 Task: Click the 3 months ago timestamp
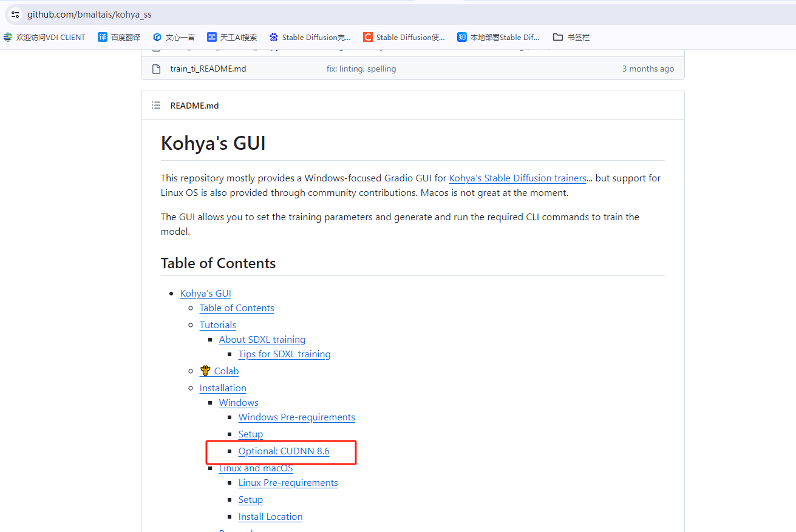click(648, 69)
